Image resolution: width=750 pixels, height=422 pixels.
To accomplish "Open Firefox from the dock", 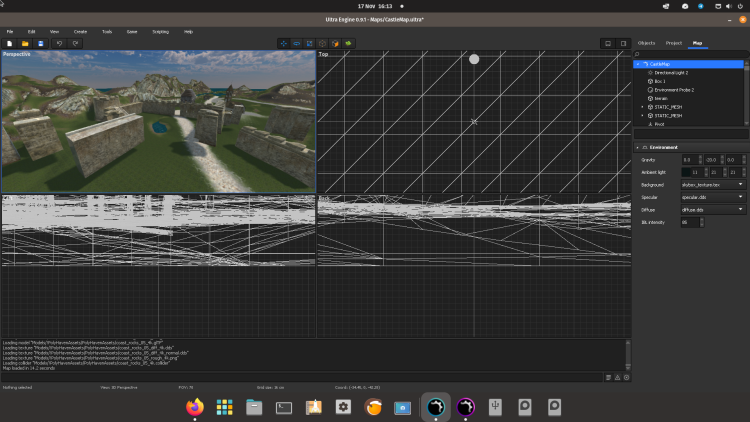I will pyautogui.click(x=195, y=407).
